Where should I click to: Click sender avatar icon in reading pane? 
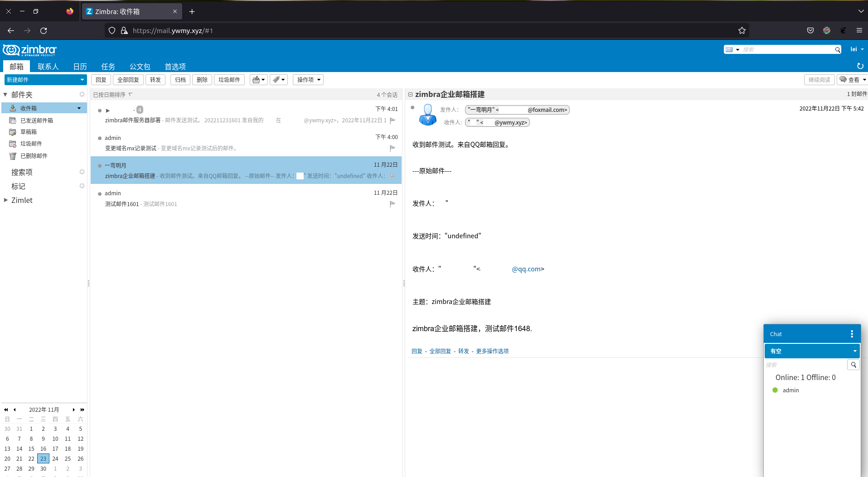pos(427,115)
